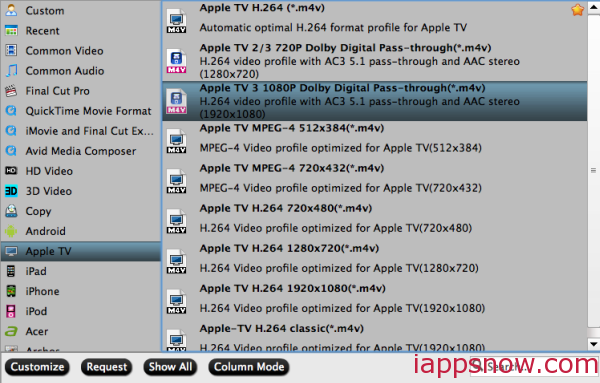
Task: Select the Common Audio music note icon
Action: [x=11, y=71]
